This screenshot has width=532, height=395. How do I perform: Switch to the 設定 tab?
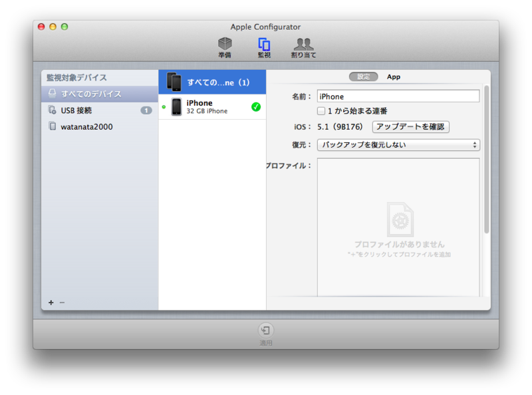pyautogui.click(x=363, y=76)
